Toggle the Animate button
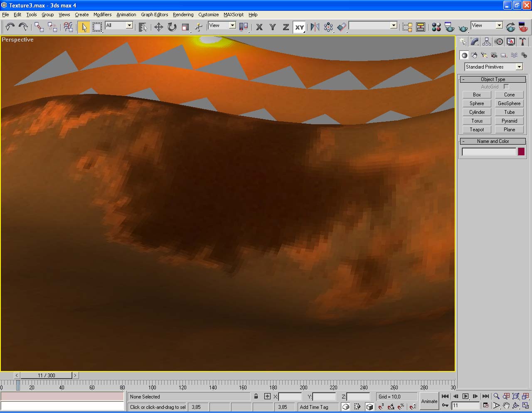This screenshot has width=532, height=413. [429, 401]
